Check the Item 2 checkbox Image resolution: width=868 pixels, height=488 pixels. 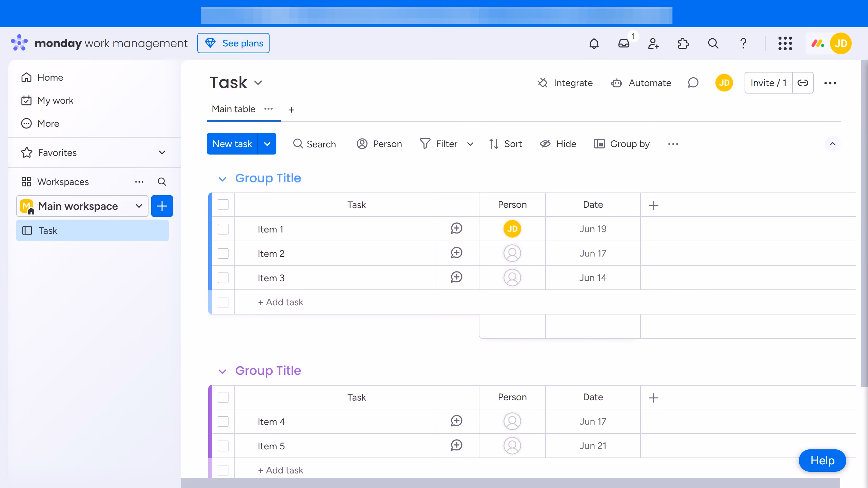223,253
